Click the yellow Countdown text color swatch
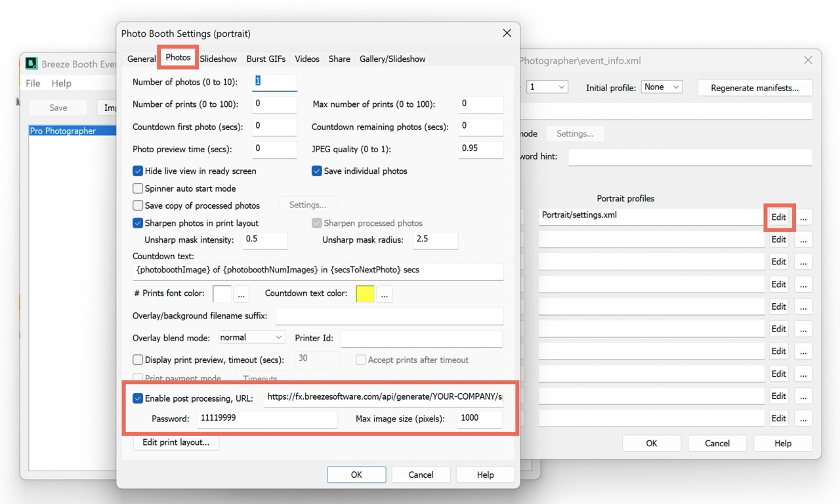 [x=365, y=294]
